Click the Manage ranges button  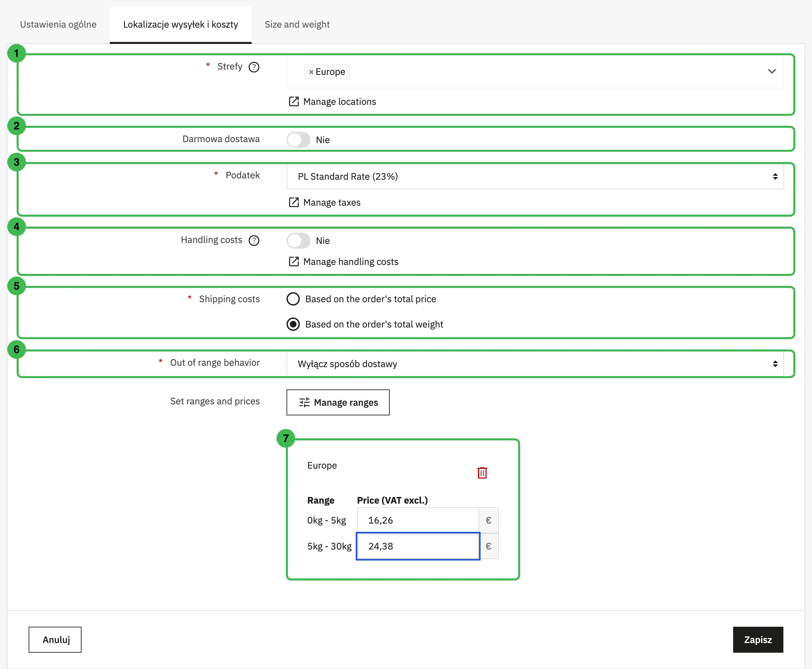coord(337,402)
